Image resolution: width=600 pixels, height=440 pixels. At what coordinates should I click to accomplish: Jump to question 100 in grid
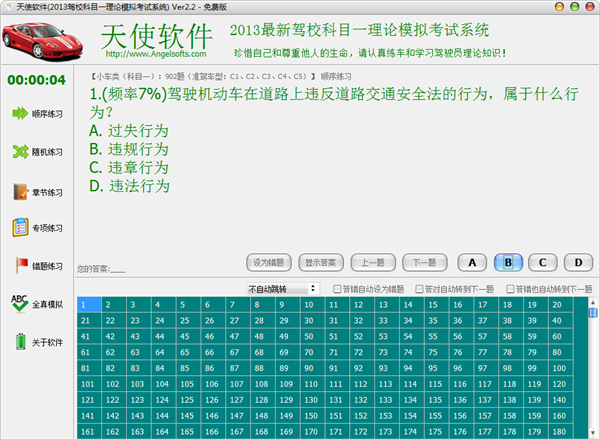(x=561, y=368)
